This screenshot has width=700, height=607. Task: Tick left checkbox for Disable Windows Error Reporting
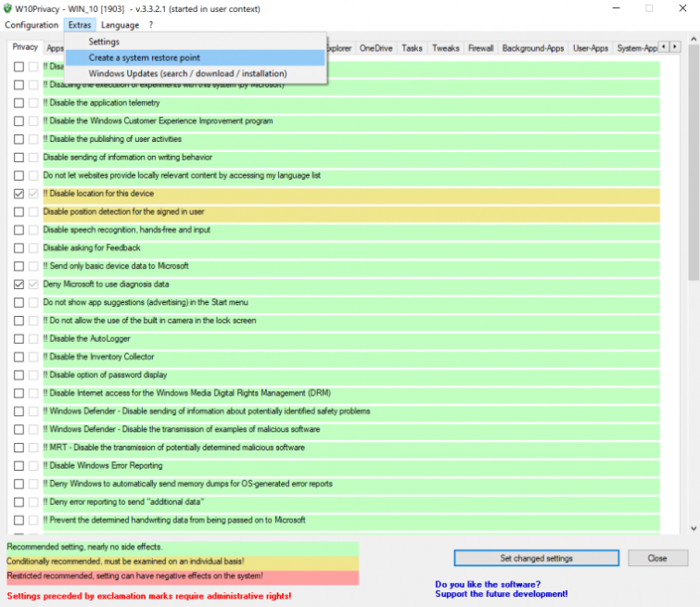(19, 466)
